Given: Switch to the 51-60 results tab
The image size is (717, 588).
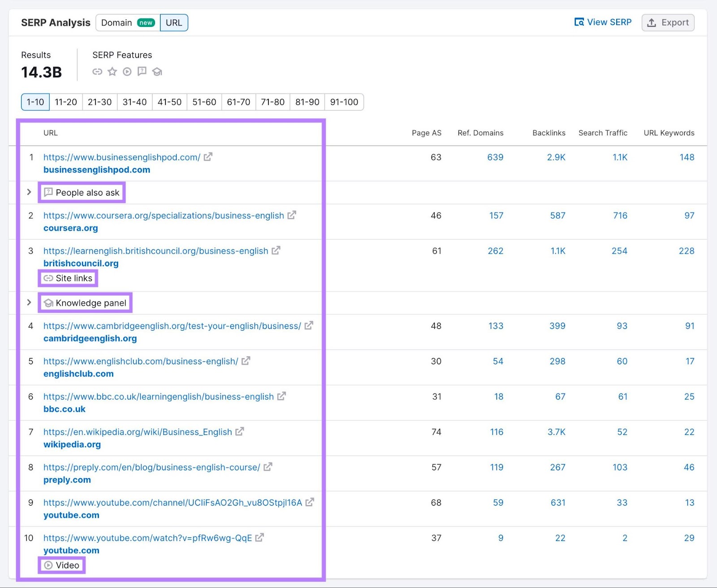Looking at the screenshot, I should tap(204, 102).
